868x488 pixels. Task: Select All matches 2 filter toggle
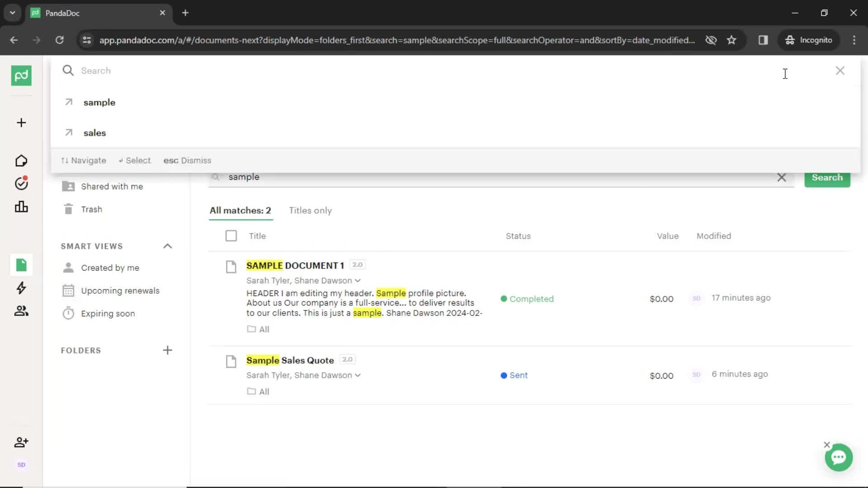pyautogui.click(x=240, y=210)
